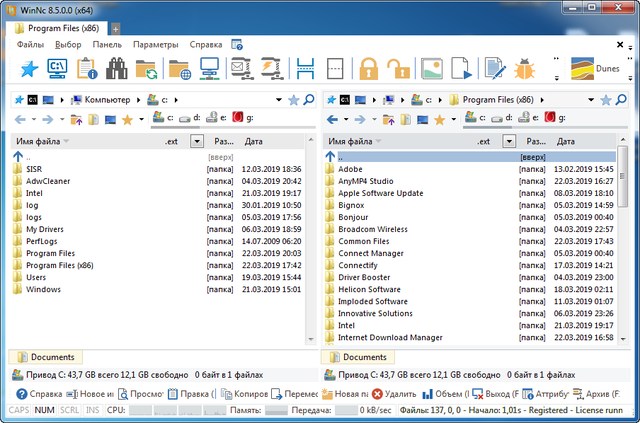Click the orange bug icon in toolbar
This screenshot has height=423, width=640.
[525, 69]
